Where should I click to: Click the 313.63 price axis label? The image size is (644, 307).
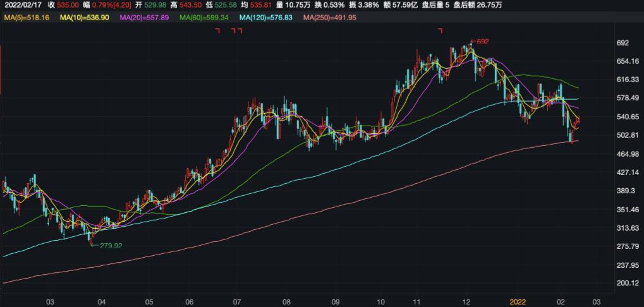point(627,228)
